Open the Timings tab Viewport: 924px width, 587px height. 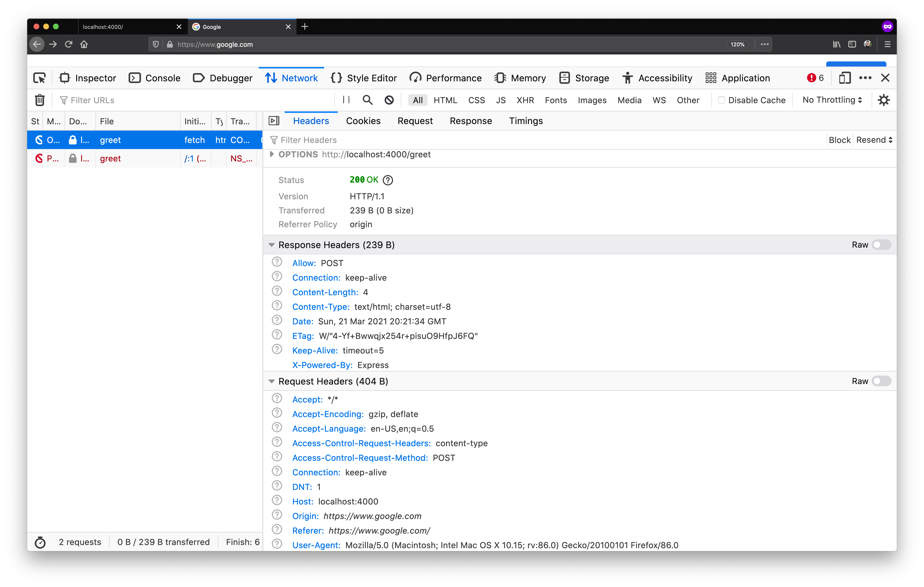(x=525, y=121)
